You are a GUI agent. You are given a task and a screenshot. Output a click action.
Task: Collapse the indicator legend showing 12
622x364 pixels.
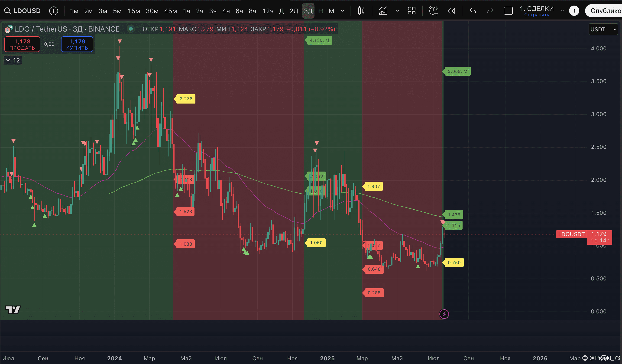13,60
